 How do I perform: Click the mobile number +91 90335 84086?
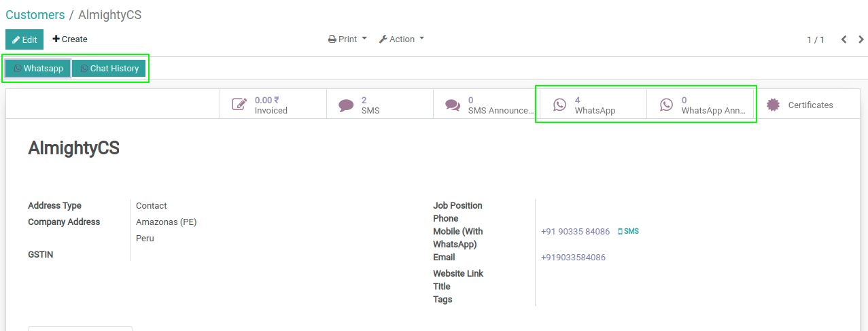575,232
